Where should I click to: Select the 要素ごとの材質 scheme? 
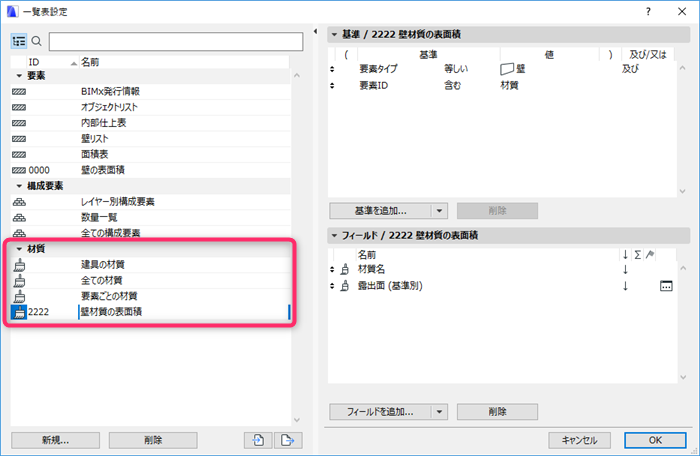click(150, 296)
